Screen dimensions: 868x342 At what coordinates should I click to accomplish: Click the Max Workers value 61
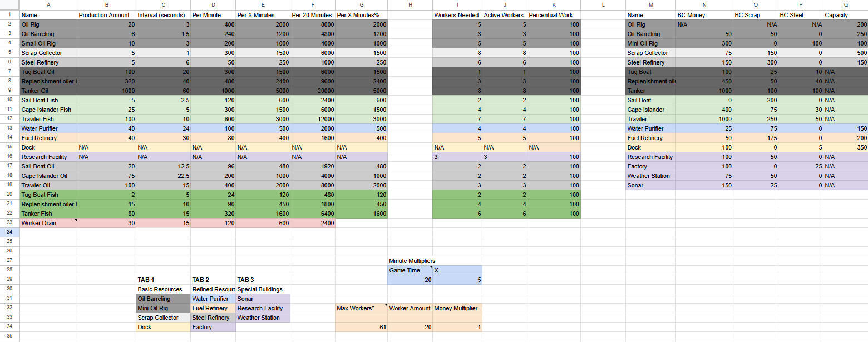point(361,327)
